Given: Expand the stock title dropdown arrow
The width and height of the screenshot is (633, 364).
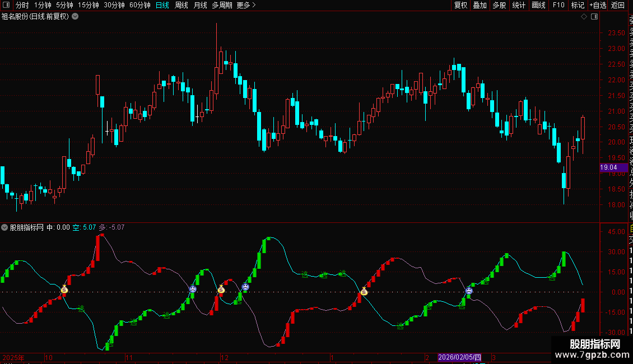Looking at the screenshot, I should tap(75, 17).
